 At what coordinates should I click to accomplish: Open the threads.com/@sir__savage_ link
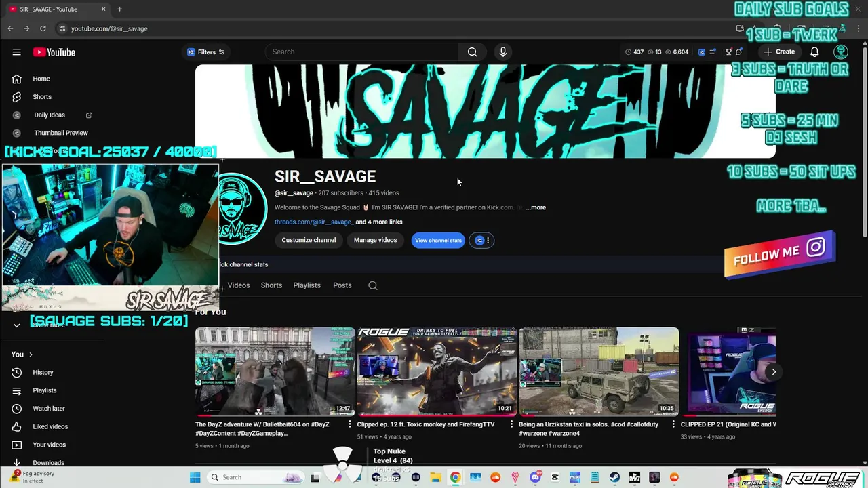313,222
